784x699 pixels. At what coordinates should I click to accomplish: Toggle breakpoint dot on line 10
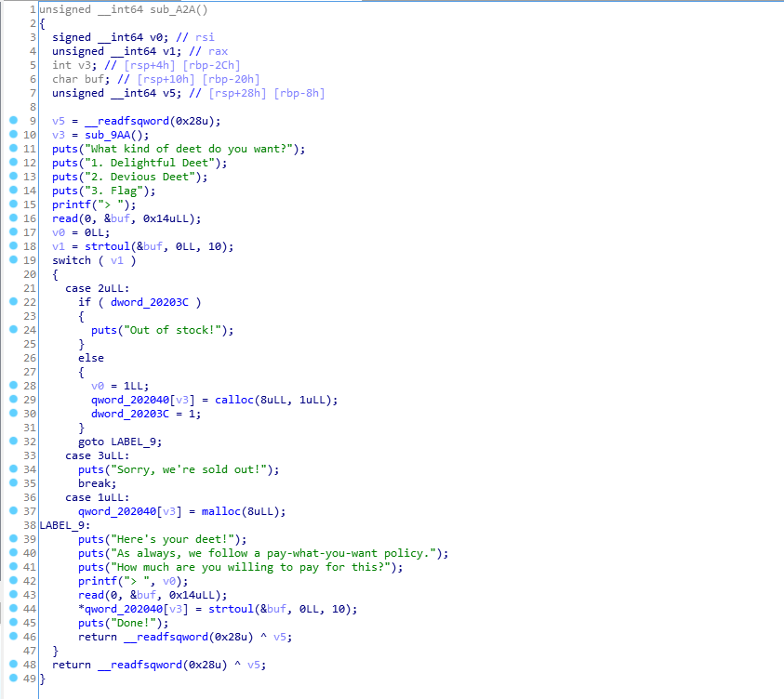pos(14,134)
